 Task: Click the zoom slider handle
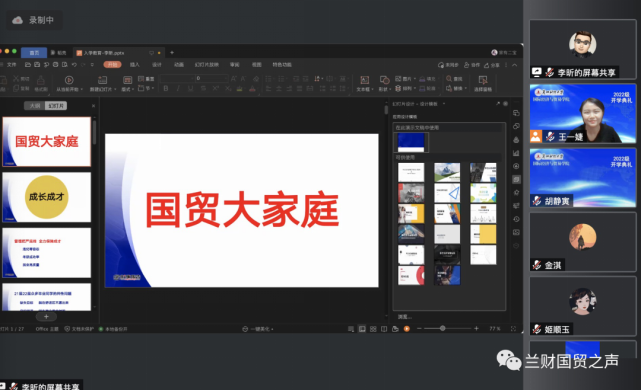[x=442, y=328]
